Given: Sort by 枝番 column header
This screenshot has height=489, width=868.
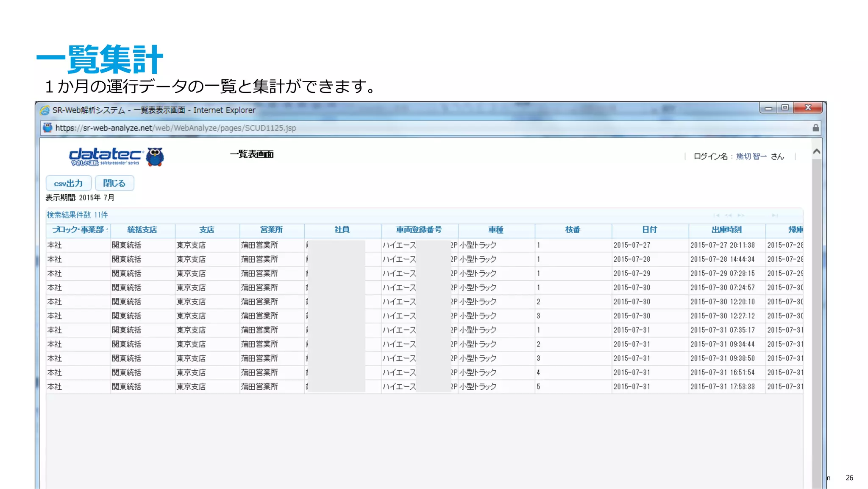Looking at the screenshot, I should (x=573, y=230).
